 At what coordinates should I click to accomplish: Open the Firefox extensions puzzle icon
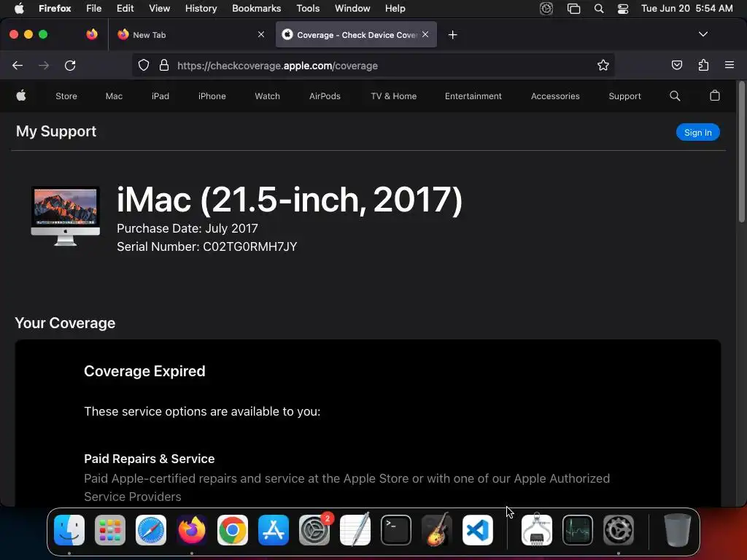pyautogui.click(x=703, y=65)
